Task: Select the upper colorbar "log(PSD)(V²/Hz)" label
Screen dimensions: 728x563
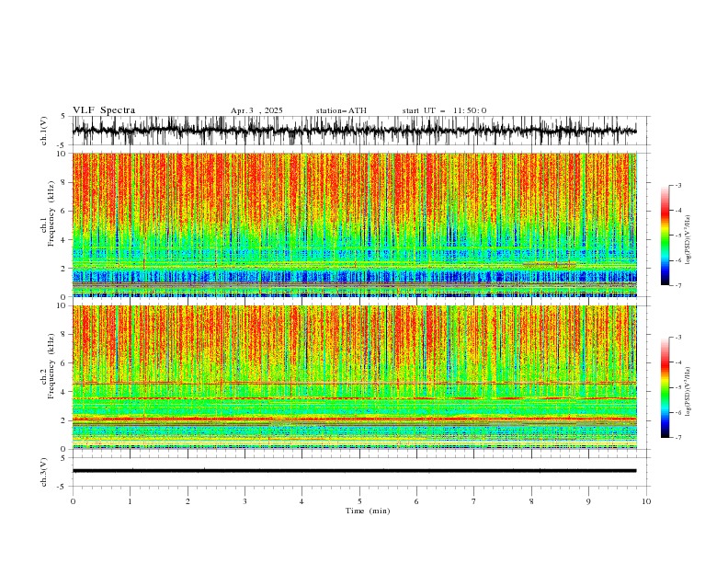Action: [688, 240]
